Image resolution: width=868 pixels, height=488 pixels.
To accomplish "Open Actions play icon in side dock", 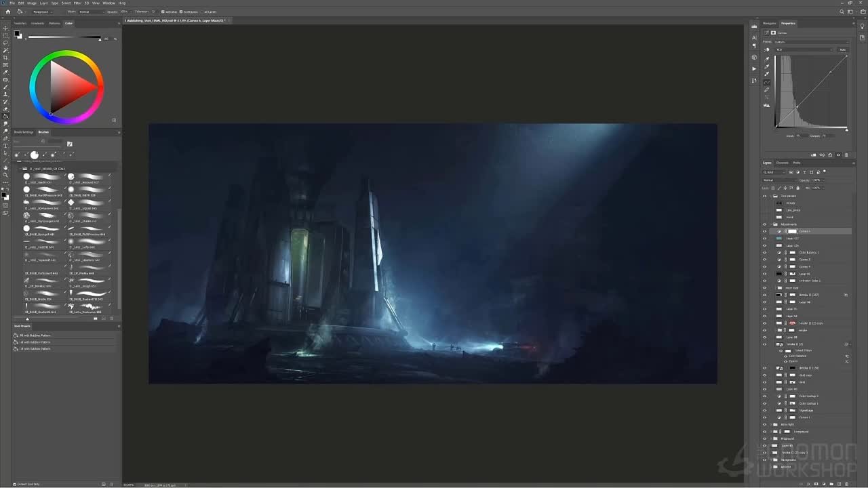I will 754,68.
